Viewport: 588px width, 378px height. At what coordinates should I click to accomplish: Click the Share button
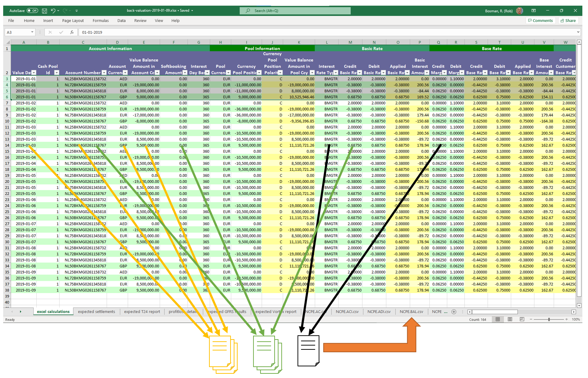[568, 20]
